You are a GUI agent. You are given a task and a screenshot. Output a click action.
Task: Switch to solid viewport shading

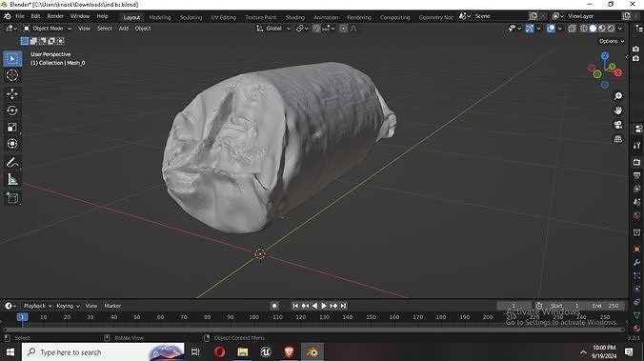(x=593, y=29)
